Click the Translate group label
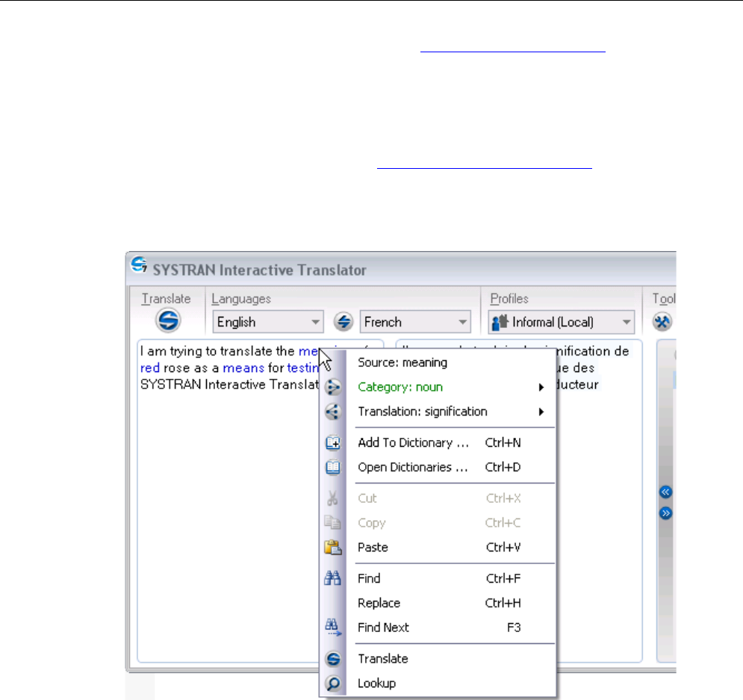This screenshot has width=743, height=700. coord(166,299)
